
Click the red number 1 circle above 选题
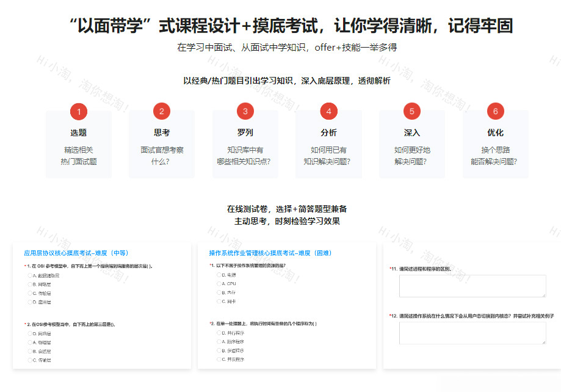point(79,111)
